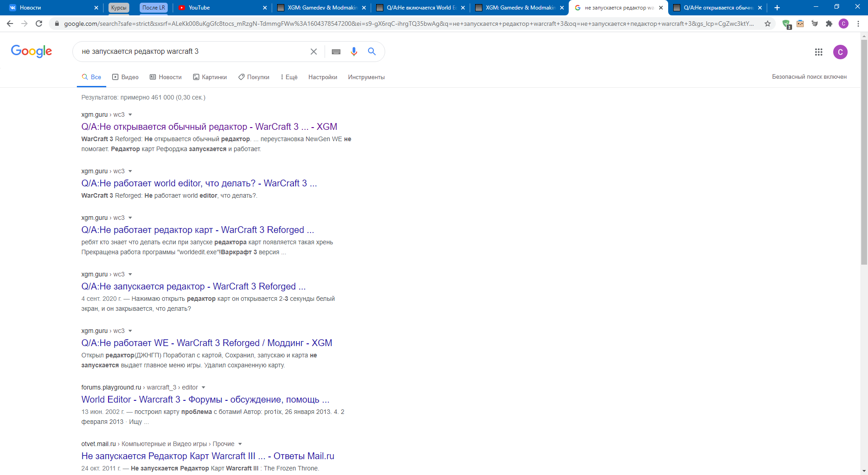This screenshot has width=868, height=475.
Task: Open result Q/A:Не работает world editor, что делать?
Action: pyautogui.click(x=199, y=184)
